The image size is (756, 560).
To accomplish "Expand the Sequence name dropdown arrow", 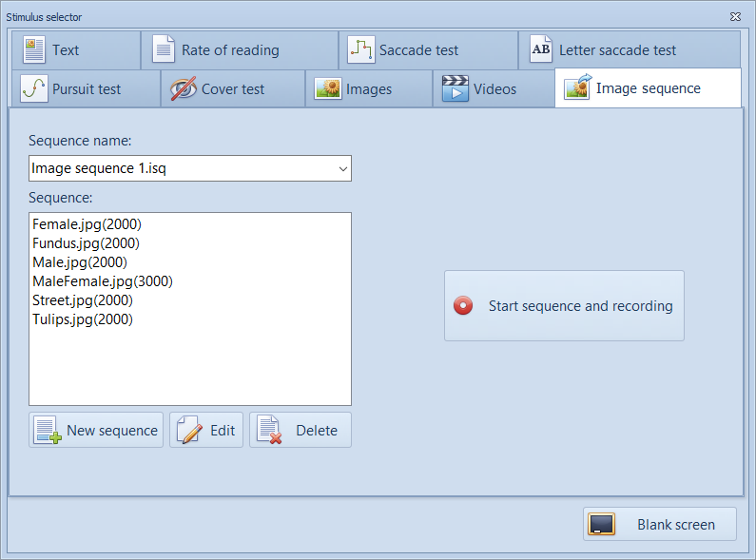I will tap(342, 169).
